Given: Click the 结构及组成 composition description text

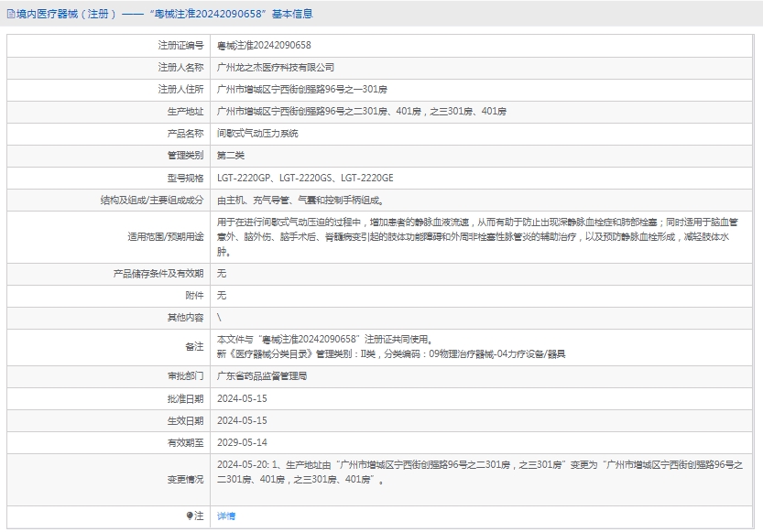Looking at the screenshot, I should coord(300,200).
